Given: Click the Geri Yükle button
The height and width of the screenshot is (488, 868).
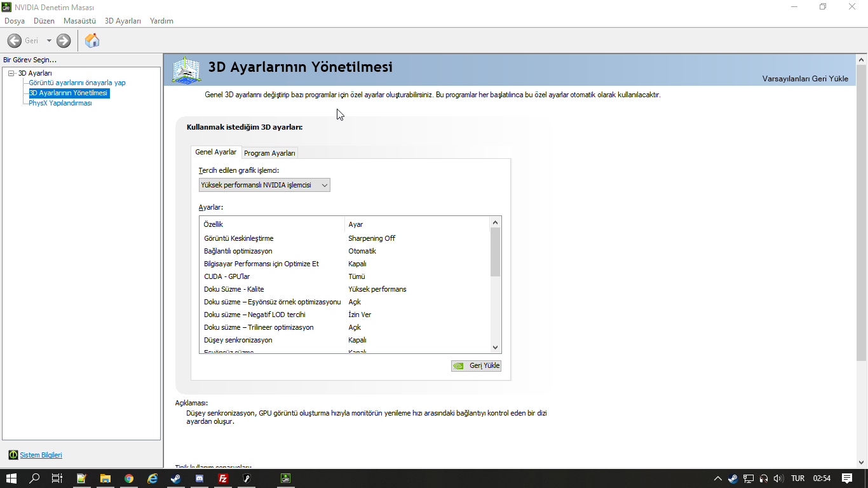Looking at the screenshot, I should click(x=476, y=365).
